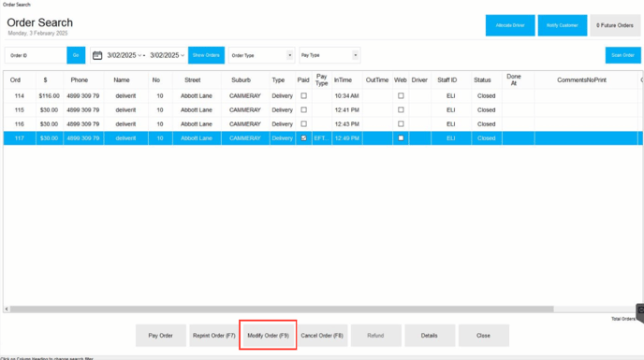Expand the start date 3/02/2025 dropdown

point(139,55)
